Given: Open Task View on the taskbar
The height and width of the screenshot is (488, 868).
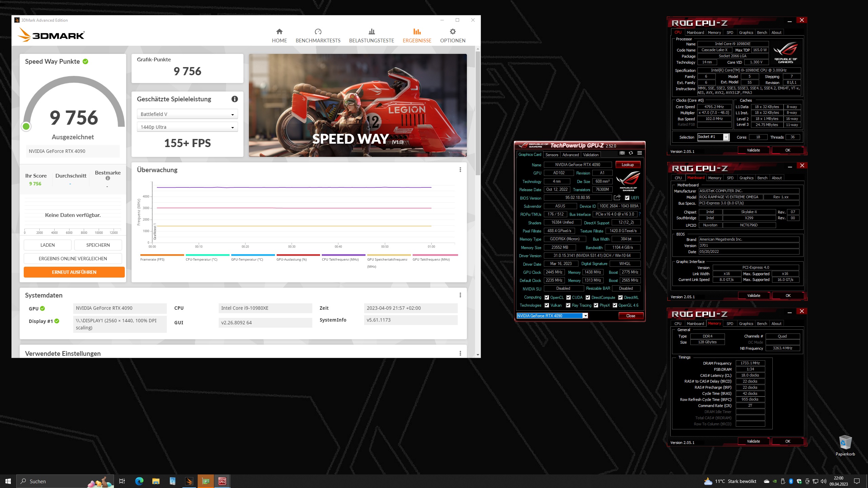Looking at the screenshot, I should tap(122, 481).
